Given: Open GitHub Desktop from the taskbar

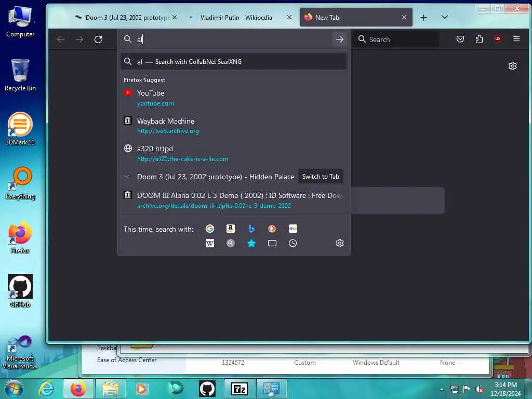Looking at the screenshot, I should pos(207,389).
